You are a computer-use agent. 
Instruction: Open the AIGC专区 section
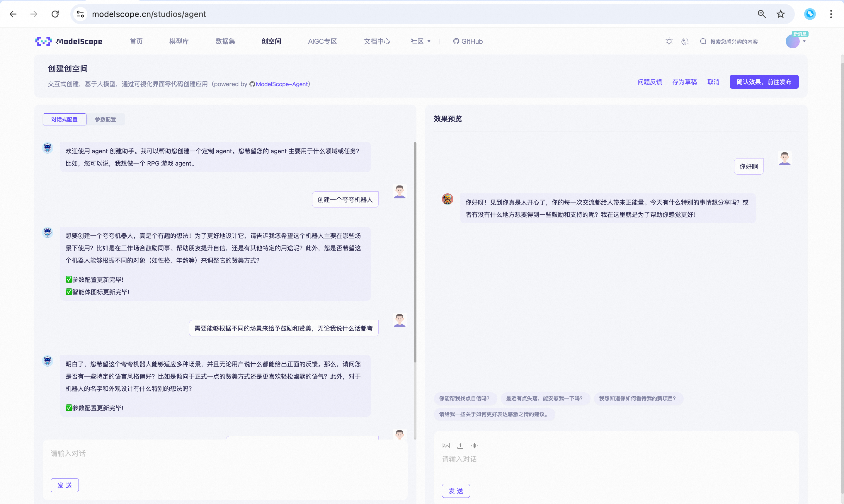point(322,41)
